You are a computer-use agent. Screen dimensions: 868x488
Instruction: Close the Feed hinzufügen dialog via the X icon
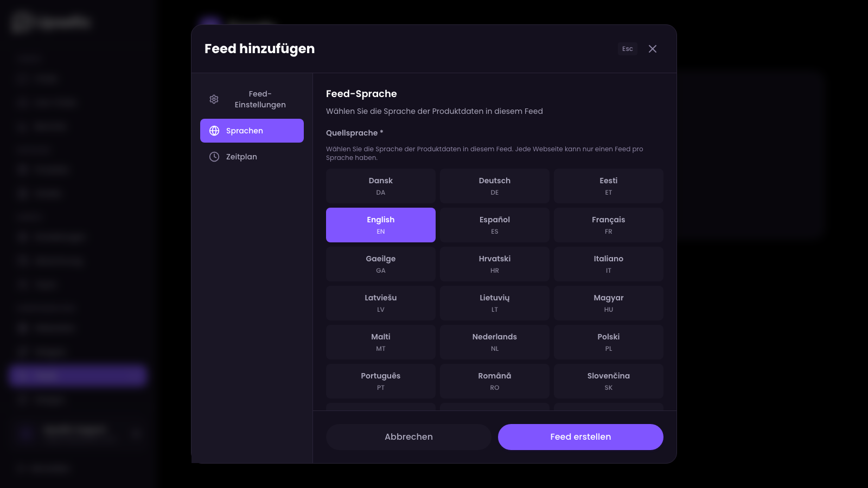(x=653, y=49)
